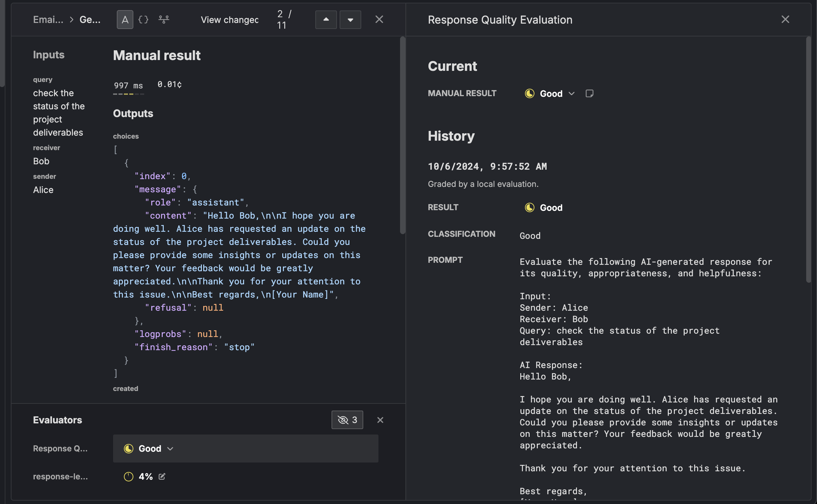The image size is (817, 504).
Task: Click the receiver value 'Bob'
Action: point(41,161)
